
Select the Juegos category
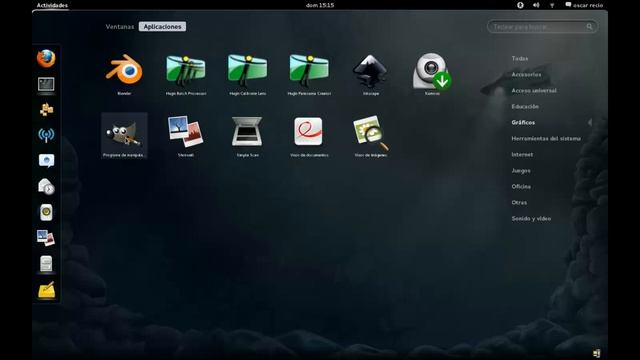click(521, 171)
